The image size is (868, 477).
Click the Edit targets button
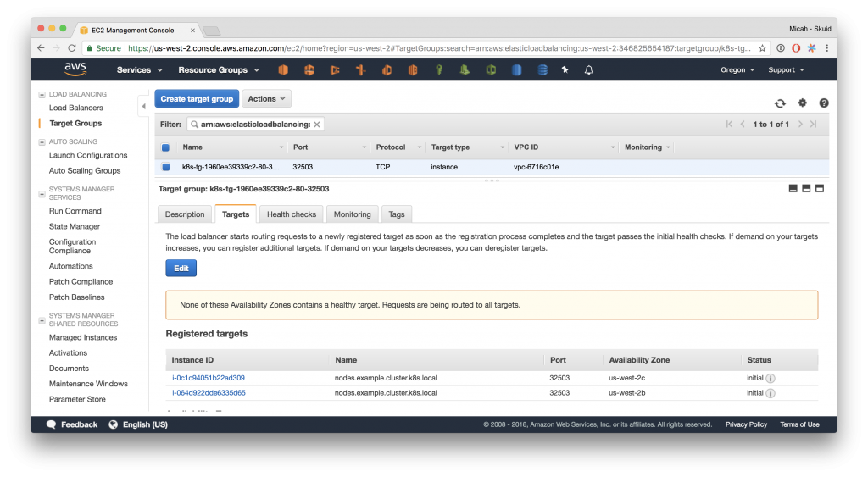click(x=181, y=269)
